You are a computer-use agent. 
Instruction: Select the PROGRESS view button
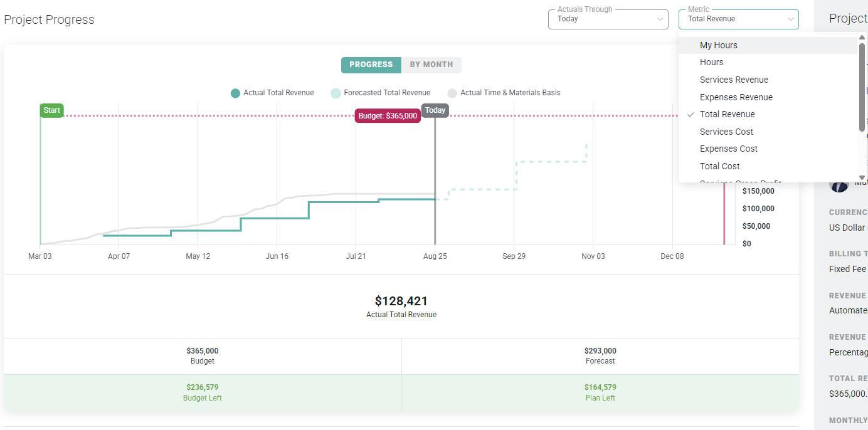371,65
